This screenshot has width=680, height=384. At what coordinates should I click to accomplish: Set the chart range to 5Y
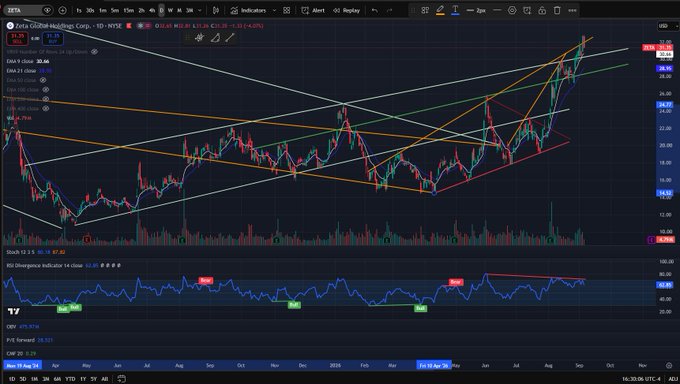93,379
